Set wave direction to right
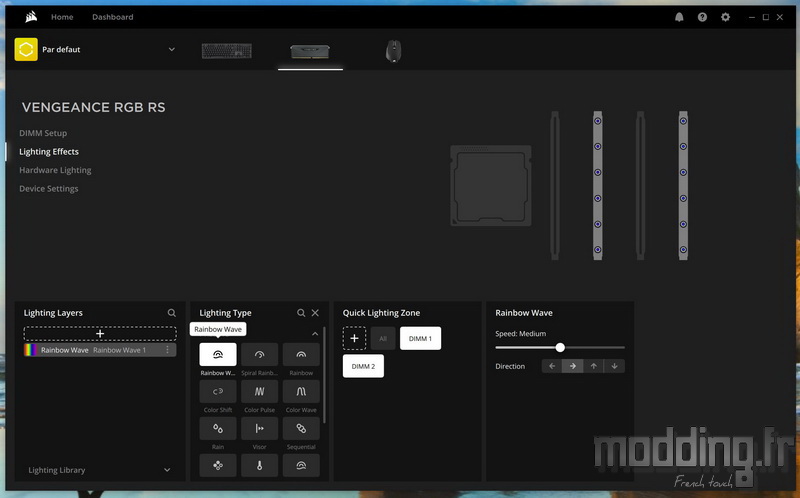 click(x=572, y=366)
